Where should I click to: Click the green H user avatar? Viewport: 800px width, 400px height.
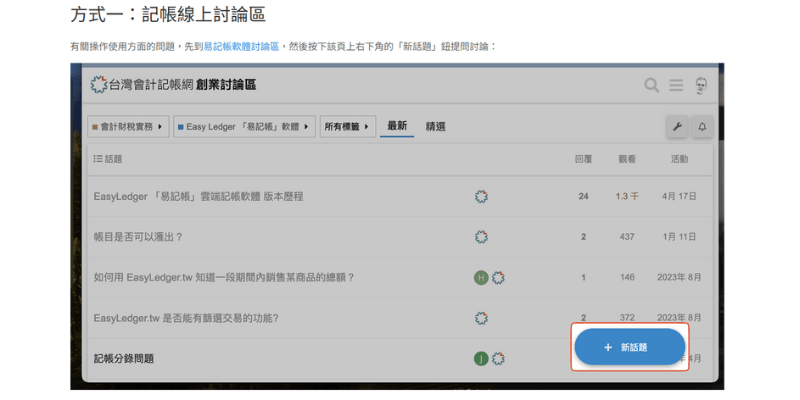(481, 277)
